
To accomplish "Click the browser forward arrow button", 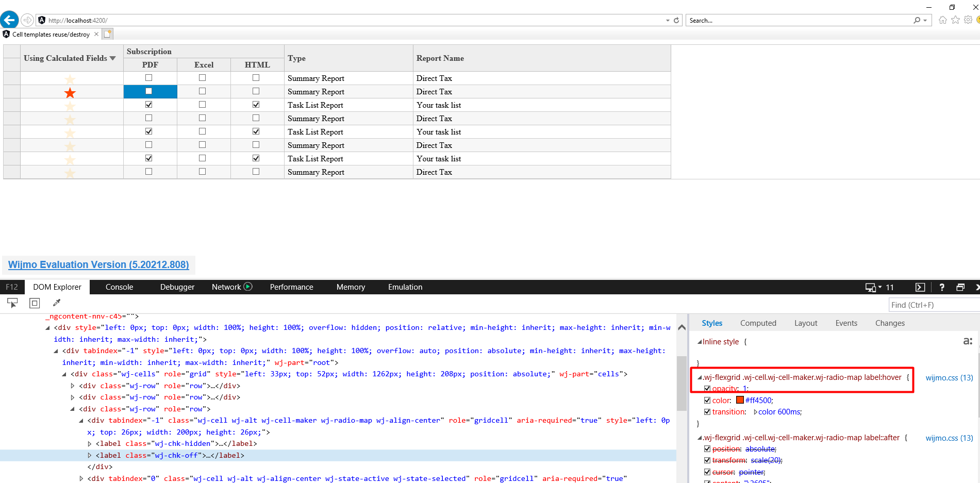I will point(27,20).
